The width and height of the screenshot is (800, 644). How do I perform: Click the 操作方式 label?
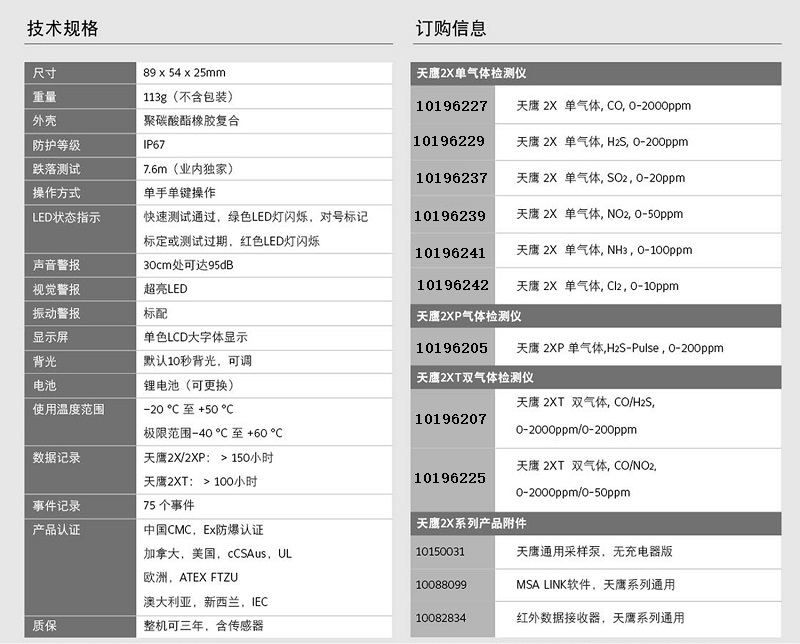coord(57,193)
